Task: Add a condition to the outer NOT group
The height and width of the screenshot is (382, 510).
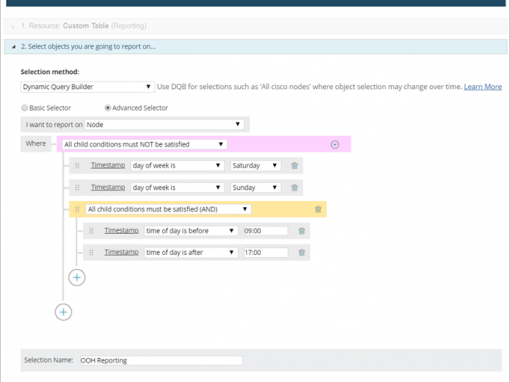Action: tap(63, 312)
